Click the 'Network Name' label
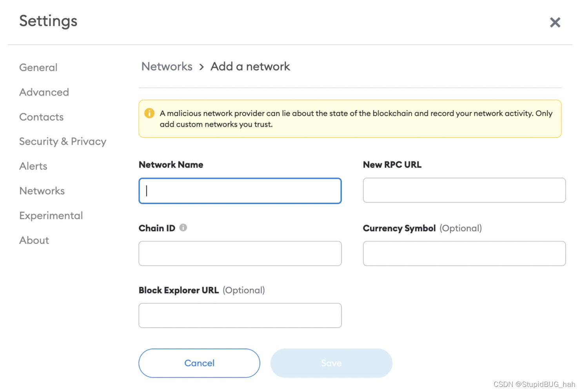This screenshot has height=392, width=581. [171, 165]
